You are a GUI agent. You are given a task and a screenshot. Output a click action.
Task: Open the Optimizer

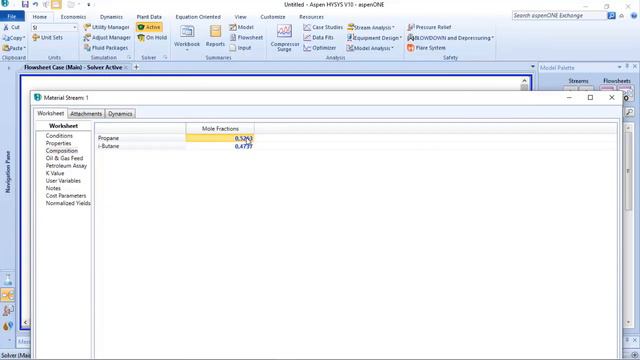coord(320,48)
